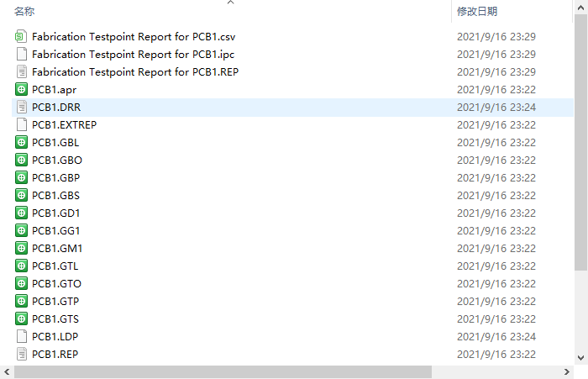
Task: Click the green Gerber icon for PCB1.GTP
Action: [21, 301]
